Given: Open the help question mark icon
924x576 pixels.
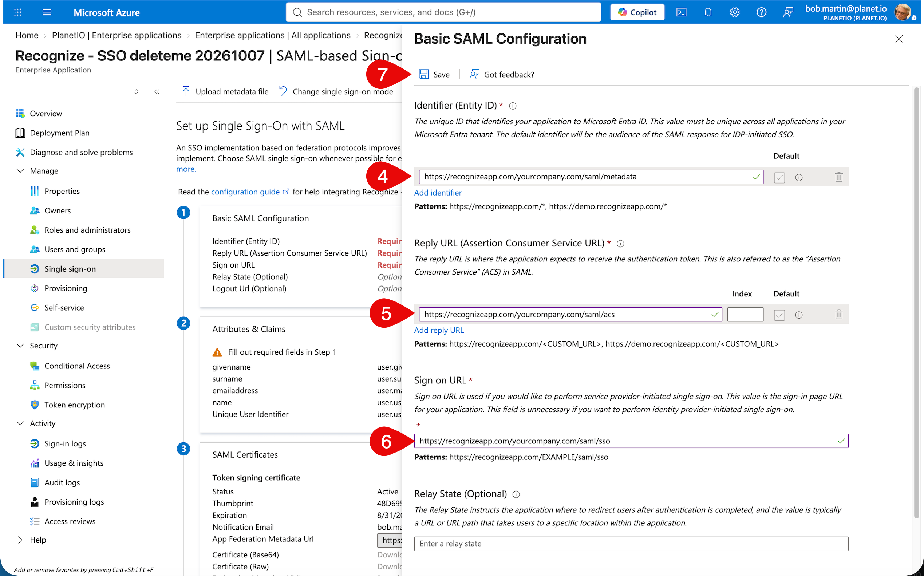Looking at the screenshot, I should click(x=761, y=12).
